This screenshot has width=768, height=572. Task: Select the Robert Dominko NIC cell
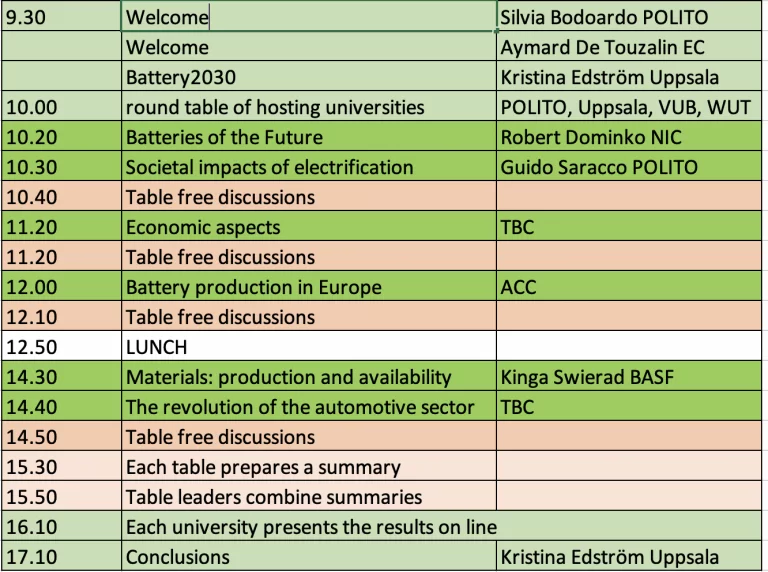[x=629, y=137]
